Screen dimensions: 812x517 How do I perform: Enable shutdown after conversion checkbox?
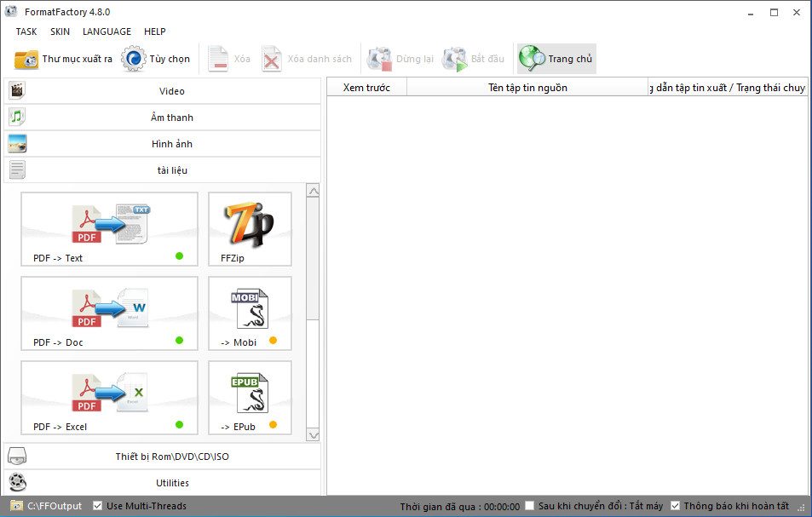coord(529,506)
